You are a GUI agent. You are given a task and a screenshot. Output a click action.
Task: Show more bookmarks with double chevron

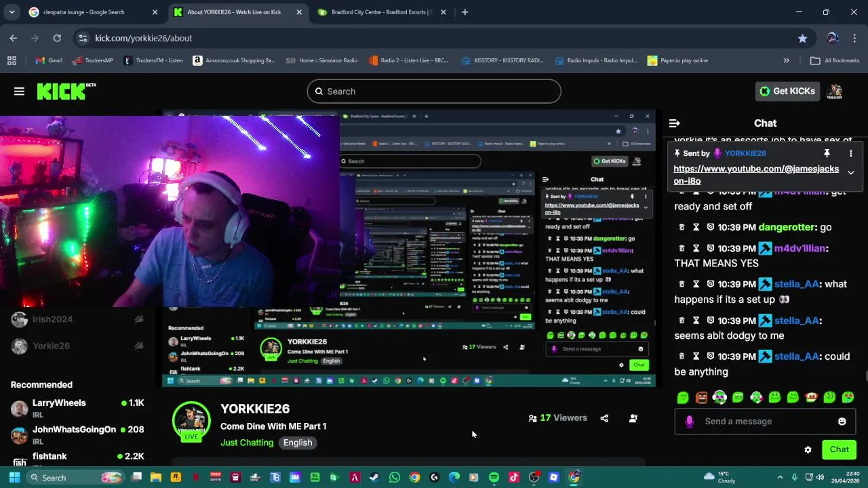pyautogui.click(x=786, y=60)
